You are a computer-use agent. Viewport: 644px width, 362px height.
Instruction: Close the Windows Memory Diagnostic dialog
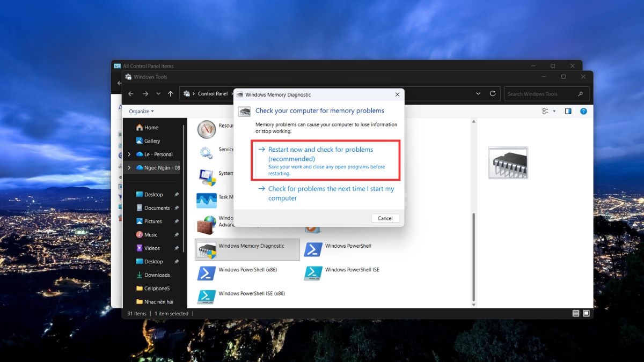tap(397, 94)
